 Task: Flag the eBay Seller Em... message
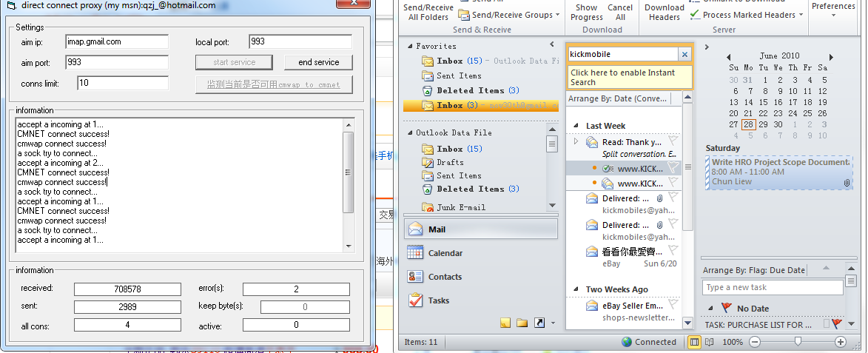[673, 303]
